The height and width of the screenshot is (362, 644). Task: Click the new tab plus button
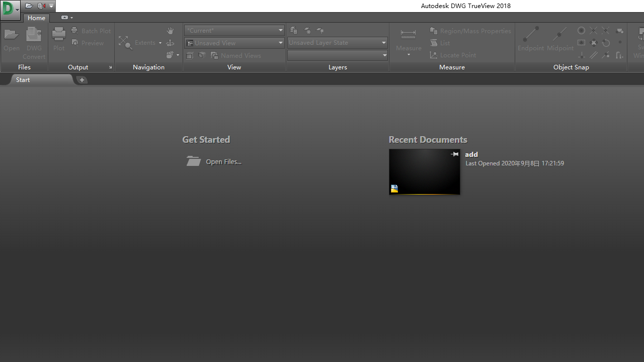(x=82, y=80)
